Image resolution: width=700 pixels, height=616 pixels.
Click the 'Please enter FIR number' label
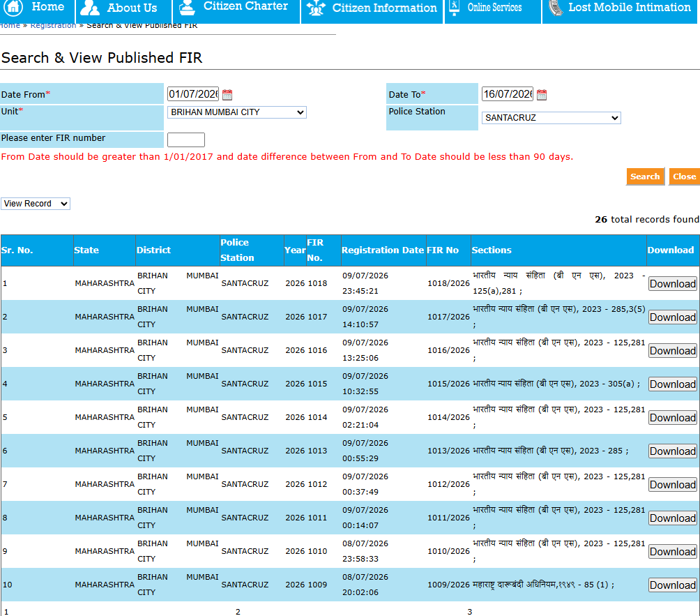(53, 138)
